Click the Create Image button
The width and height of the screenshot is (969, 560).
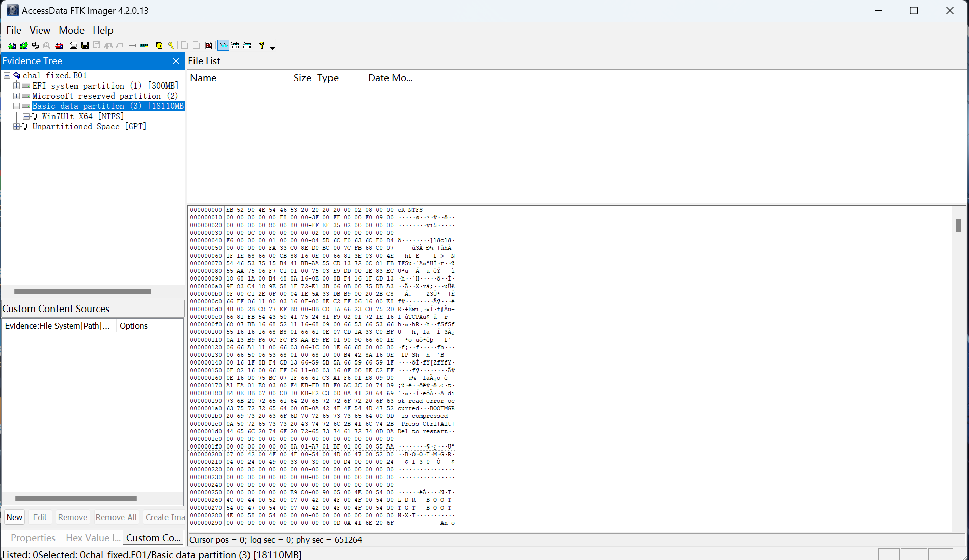click(164, 517)
